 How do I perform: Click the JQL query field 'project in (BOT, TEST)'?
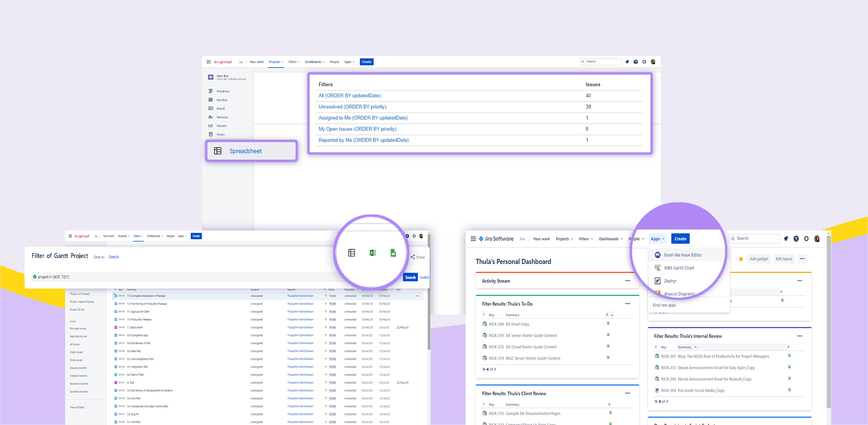pos(217,277)
